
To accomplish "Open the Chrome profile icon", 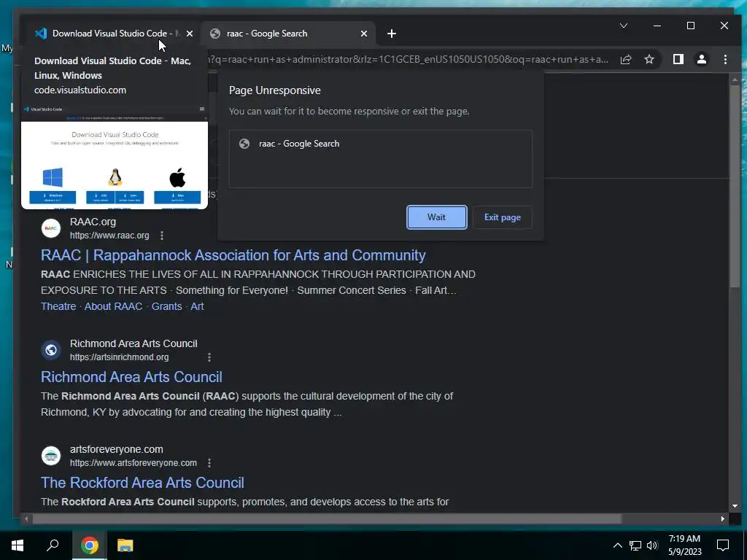I will pyautogui.click(x=702, y=60).
